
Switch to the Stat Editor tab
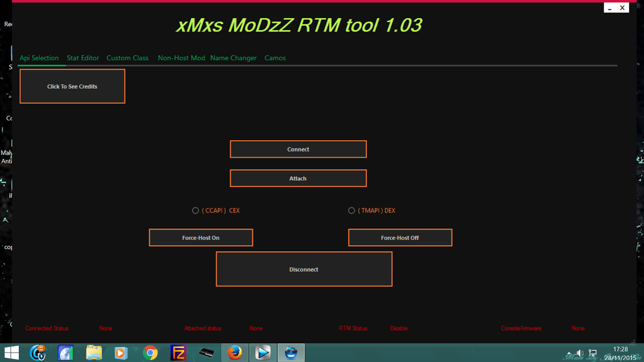pos(83,58)
